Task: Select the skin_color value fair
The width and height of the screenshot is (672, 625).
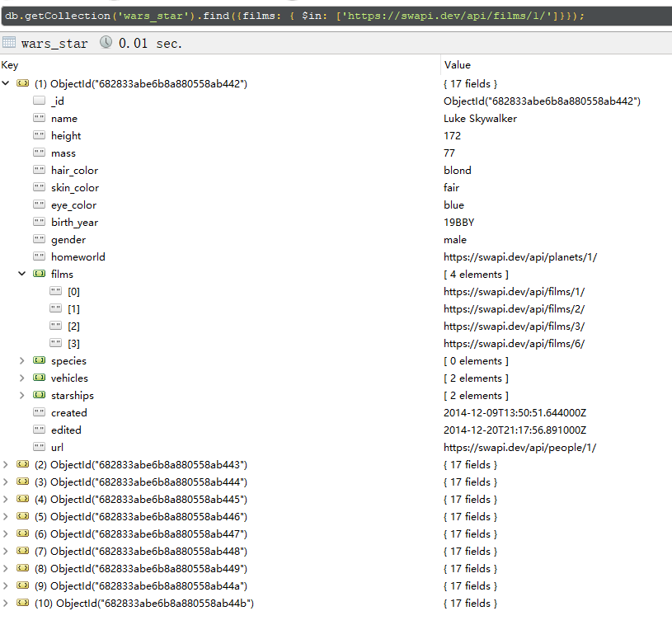Action: pos(451,187)
